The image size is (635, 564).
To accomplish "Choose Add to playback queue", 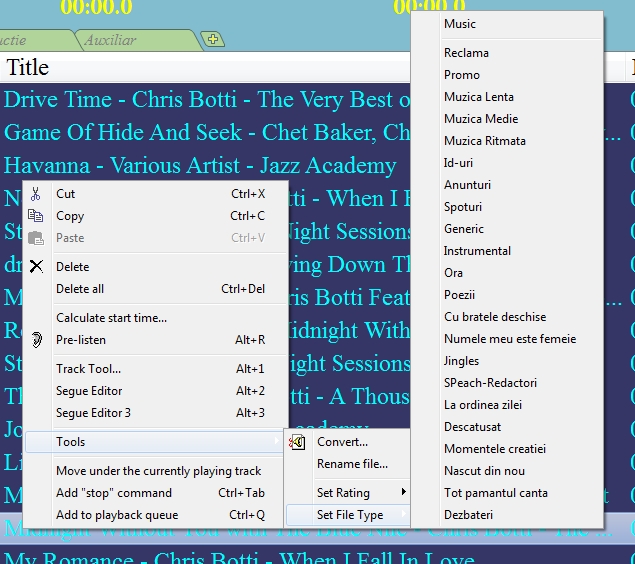I will [156, 515].
